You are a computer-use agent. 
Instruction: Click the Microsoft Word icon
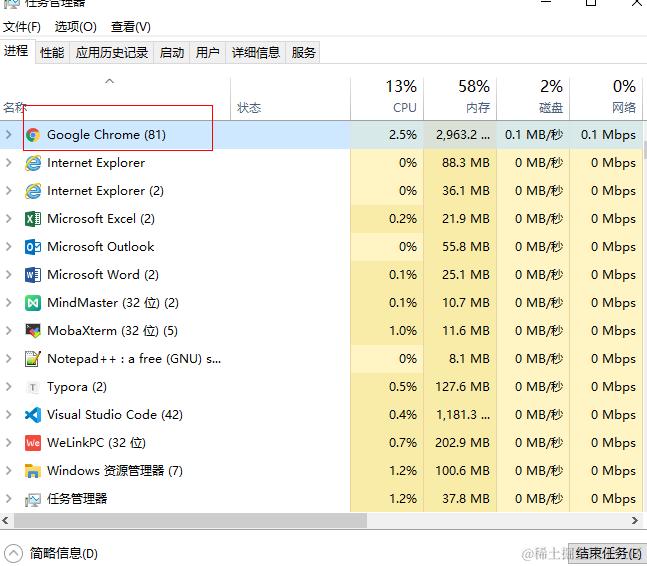pyautogui.click(x=33, y=275)
